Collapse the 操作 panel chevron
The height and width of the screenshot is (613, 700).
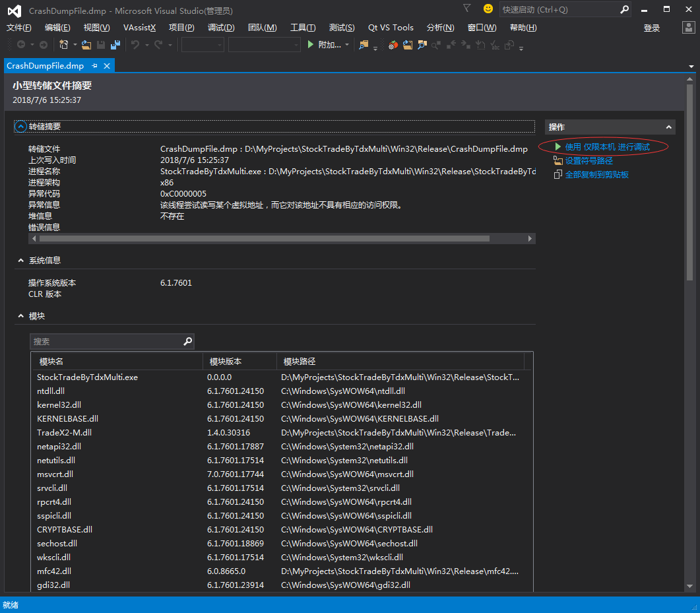(668, 127)
